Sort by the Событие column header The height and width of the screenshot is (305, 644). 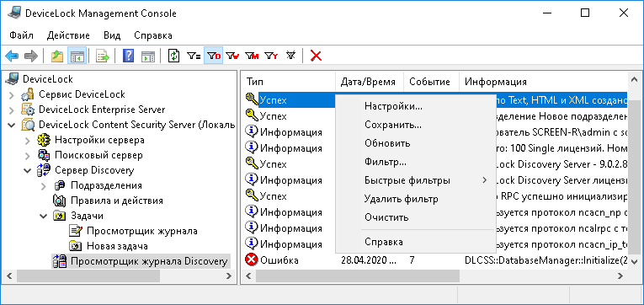click(431, 82)
